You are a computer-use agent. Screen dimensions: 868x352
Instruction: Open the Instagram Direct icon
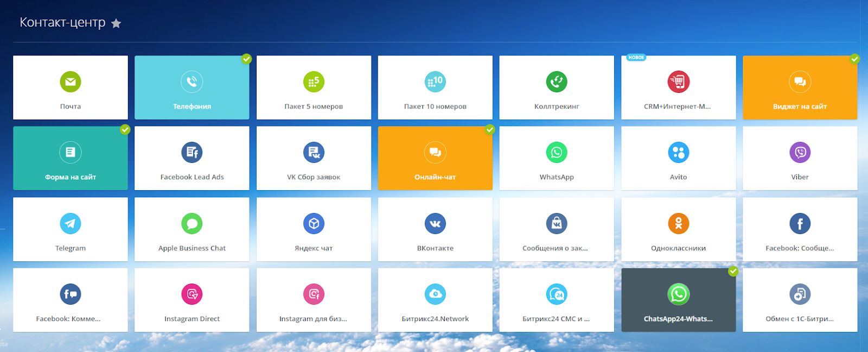[192, 294]
